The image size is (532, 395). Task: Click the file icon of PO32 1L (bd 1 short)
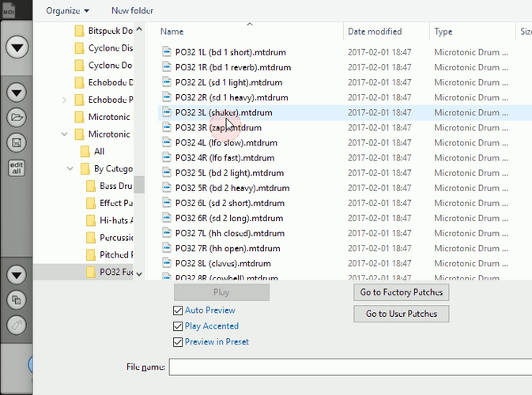pyautogui.click(x=167, y=51)
